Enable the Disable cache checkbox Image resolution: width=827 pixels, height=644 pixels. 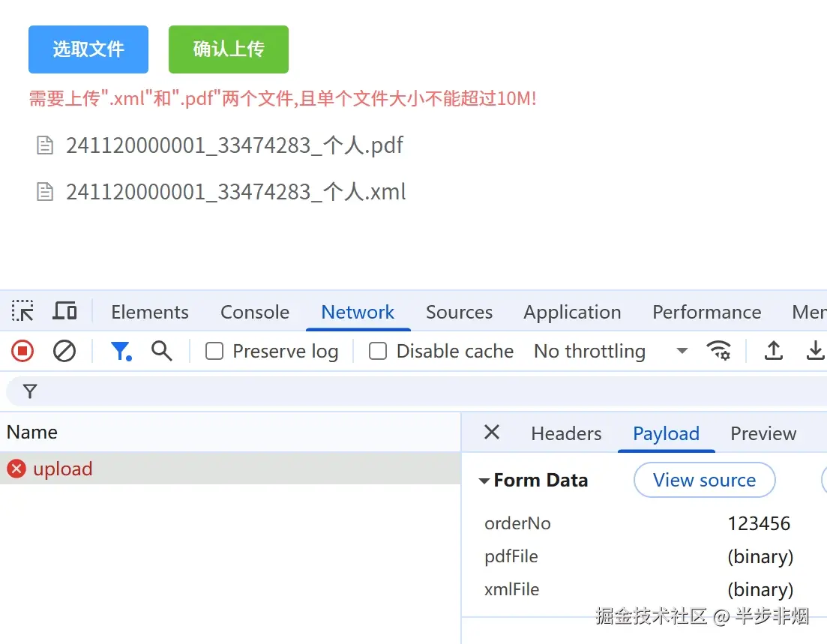point(378,351)
